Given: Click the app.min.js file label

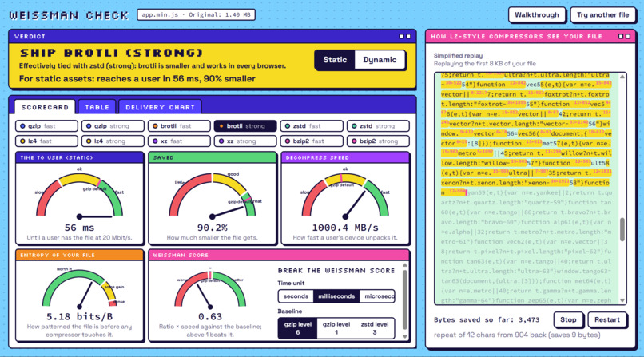Looking at the screenshot, I should point(196,14).
